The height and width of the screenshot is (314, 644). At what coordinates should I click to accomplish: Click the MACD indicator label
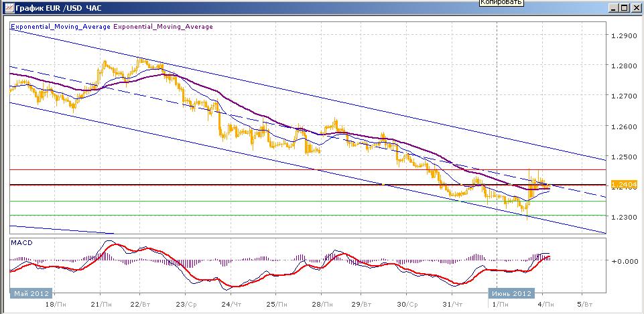click(x=21, y=242)
